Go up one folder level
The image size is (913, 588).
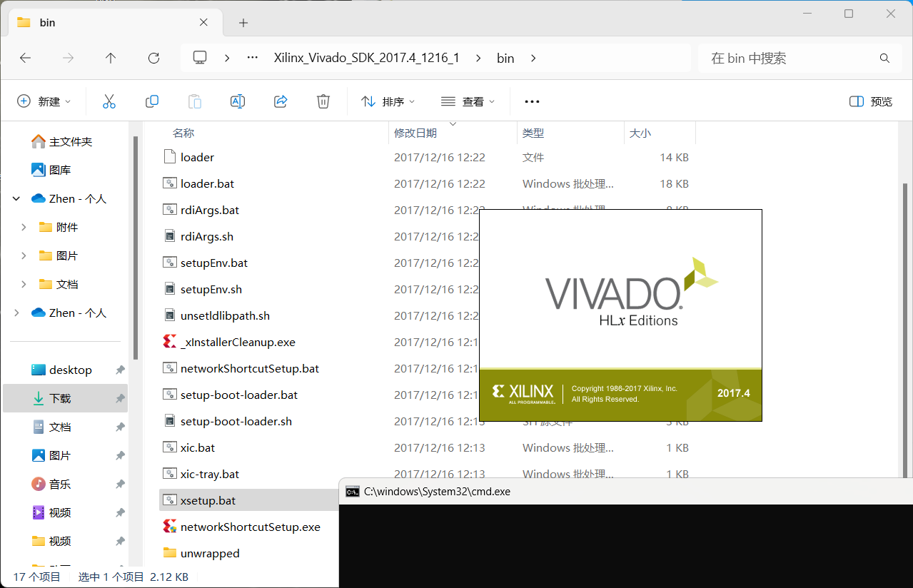111,58
